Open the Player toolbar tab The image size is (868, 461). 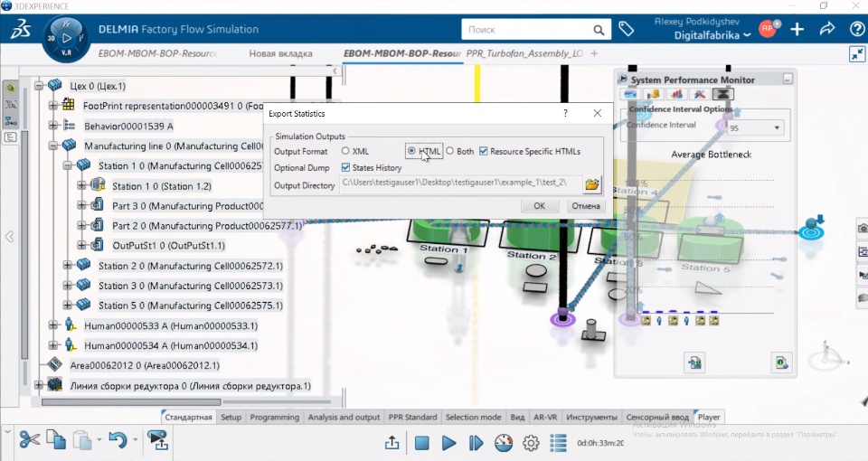tap(709, 418)
